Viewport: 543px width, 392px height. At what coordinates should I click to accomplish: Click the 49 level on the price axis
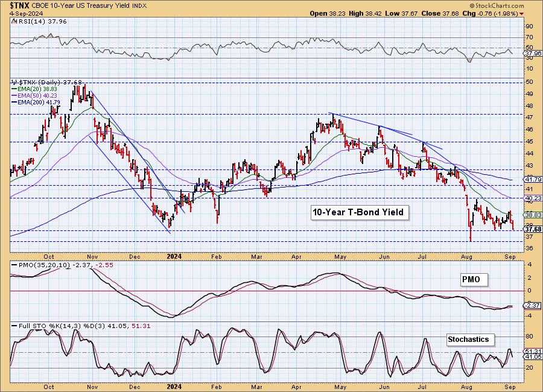[x=530, y=94]
